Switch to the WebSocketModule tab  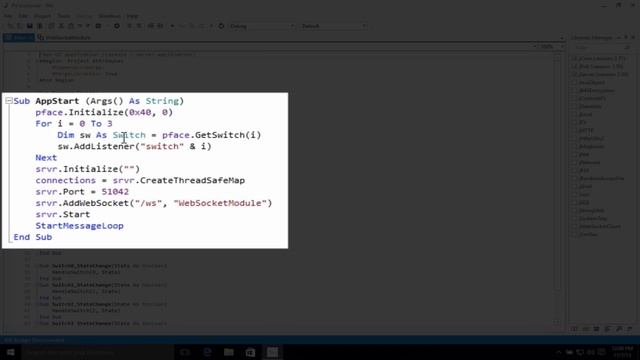coord(64,38)
